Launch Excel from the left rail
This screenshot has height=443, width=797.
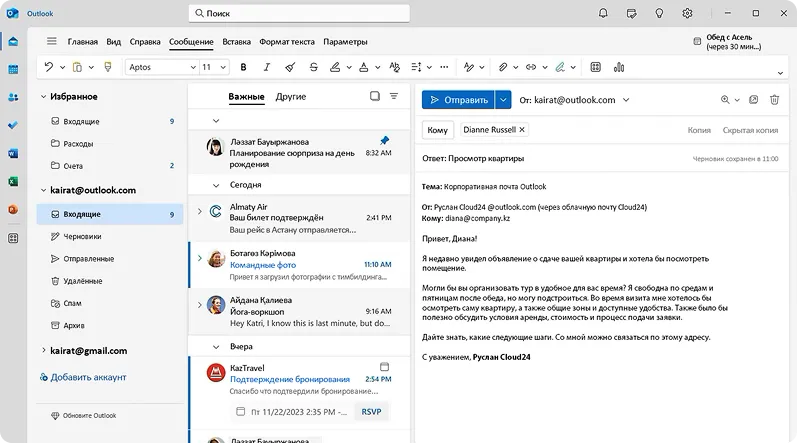13,181
